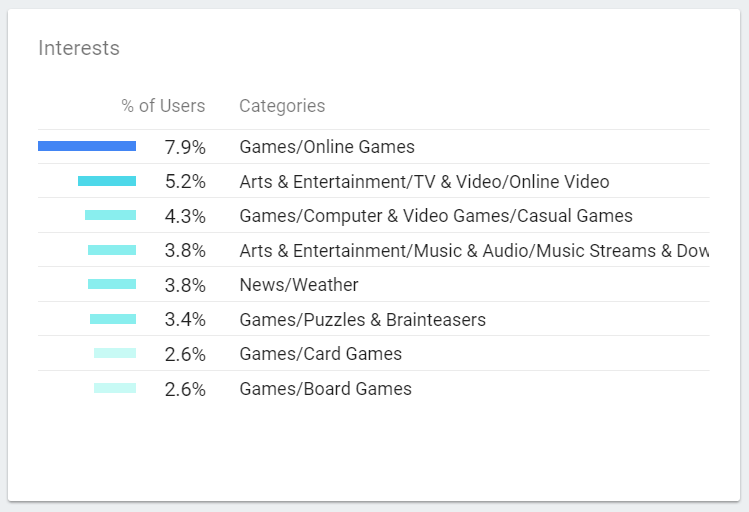Click the Interests card title
Screen dimensions: 749x512
click(79, 48)
